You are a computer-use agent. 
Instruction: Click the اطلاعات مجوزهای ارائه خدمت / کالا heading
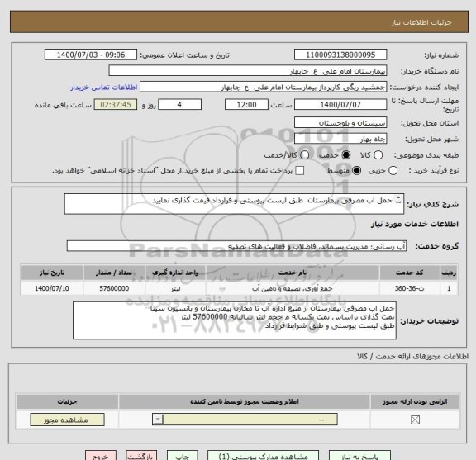point(412,356)
